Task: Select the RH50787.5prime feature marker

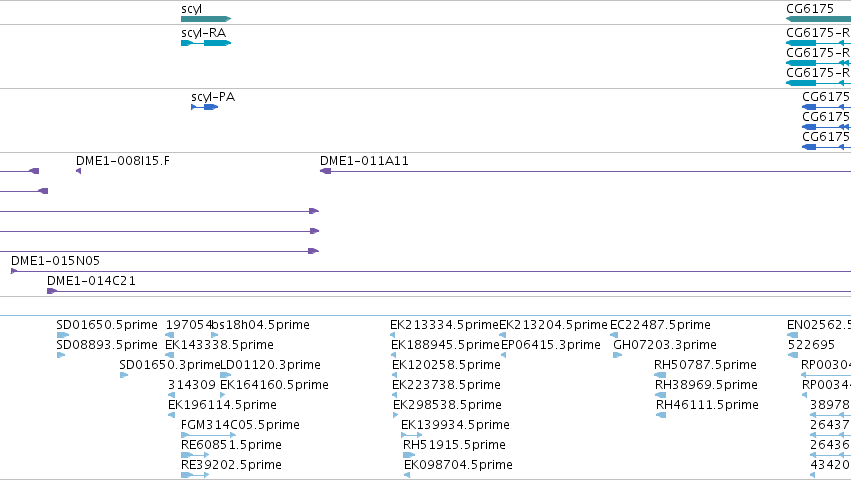Action: (661, 375)
